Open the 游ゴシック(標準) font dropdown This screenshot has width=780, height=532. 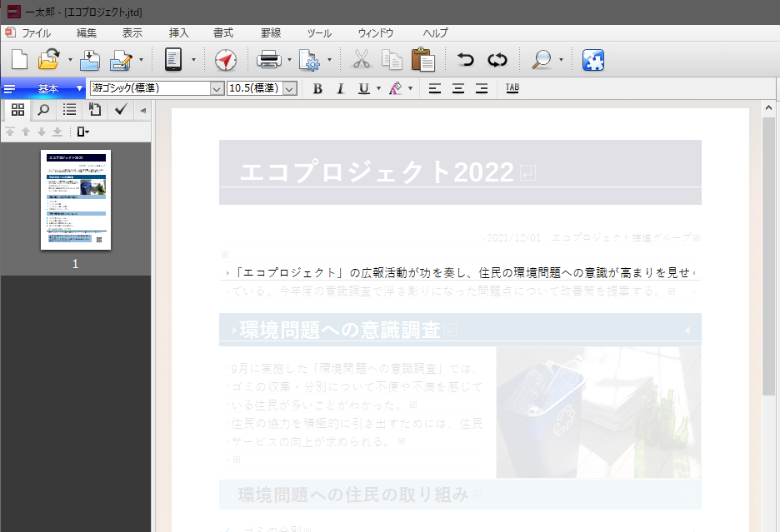click(x=216, y=88)
